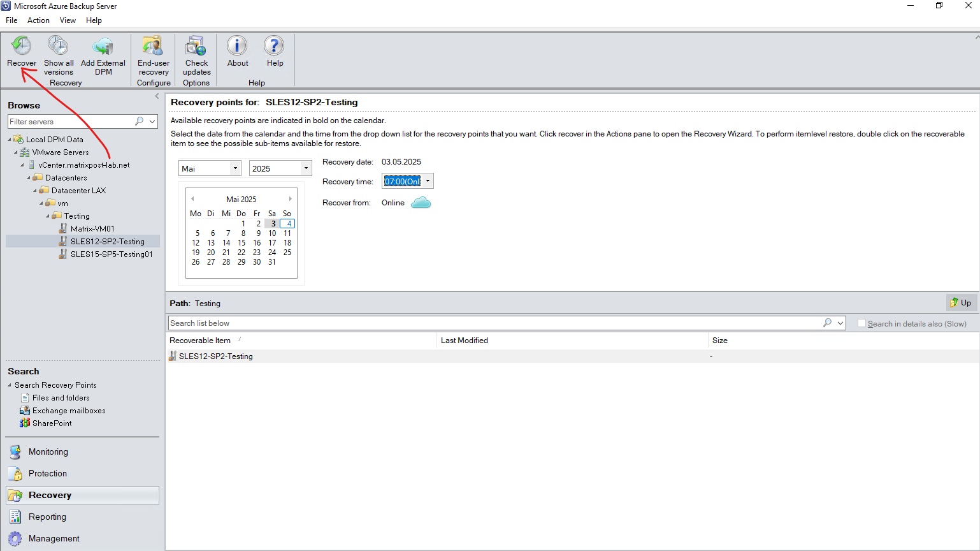Open the Recovery time dropdown
The width and height of the screenshot is (980, 551).
(428, 181)
